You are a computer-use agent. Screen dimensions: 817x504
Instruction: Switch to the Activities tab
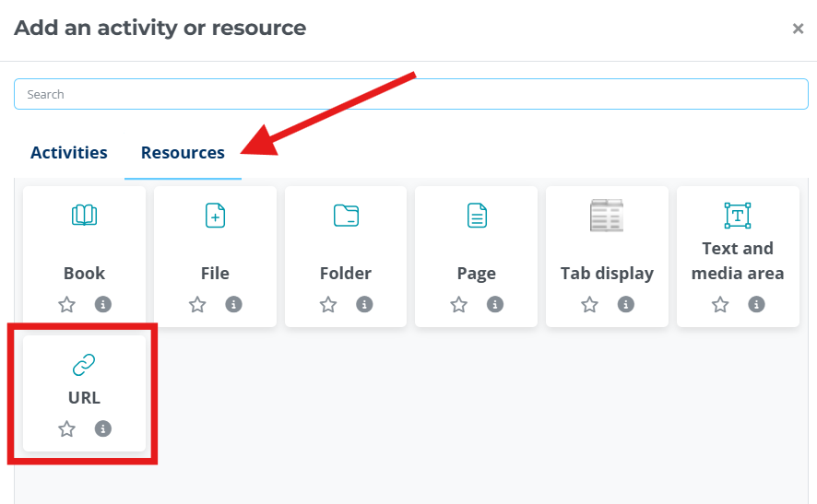69,153
